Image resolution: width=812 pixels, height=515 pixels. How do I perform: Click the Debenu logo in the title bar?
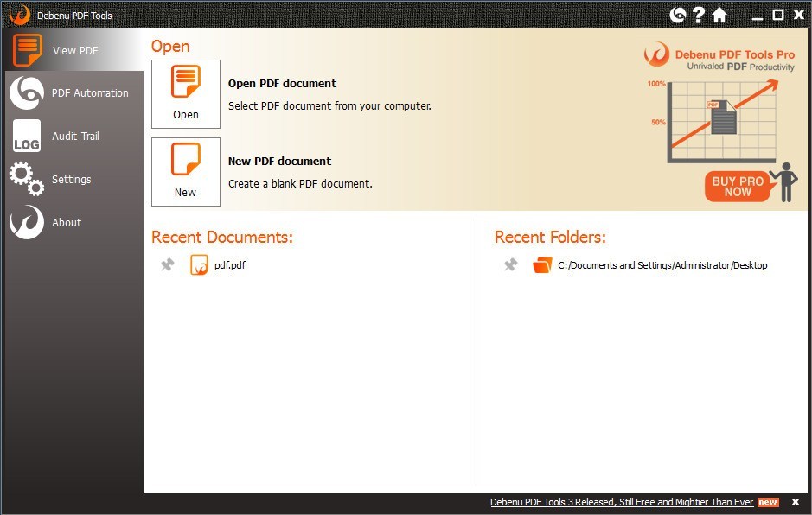(20, 15)
